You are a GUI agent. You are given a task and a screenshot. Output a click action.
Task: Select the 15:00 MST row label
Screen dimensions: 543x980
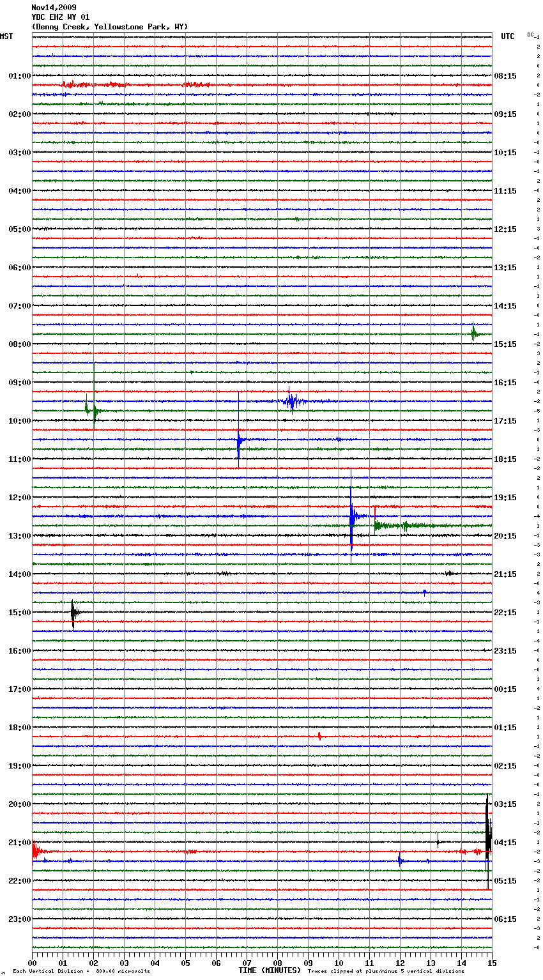tap(20, 613)
